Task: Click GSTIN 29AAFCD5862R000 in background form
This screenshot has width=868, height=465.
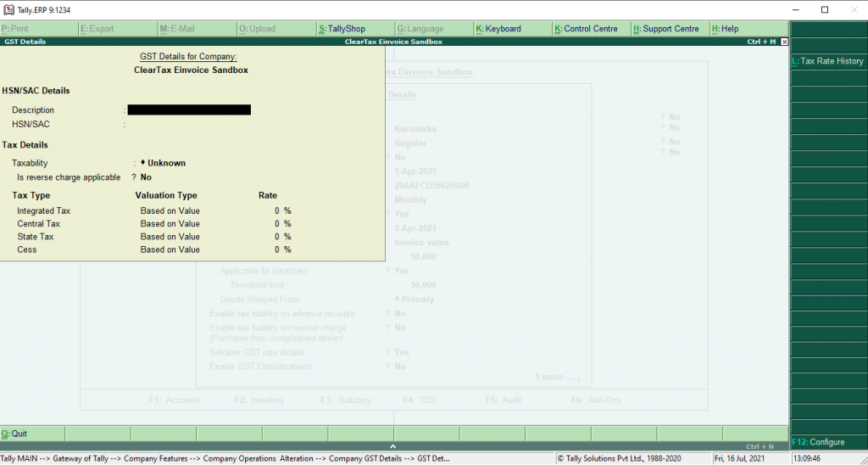Action: click(431, 186)
